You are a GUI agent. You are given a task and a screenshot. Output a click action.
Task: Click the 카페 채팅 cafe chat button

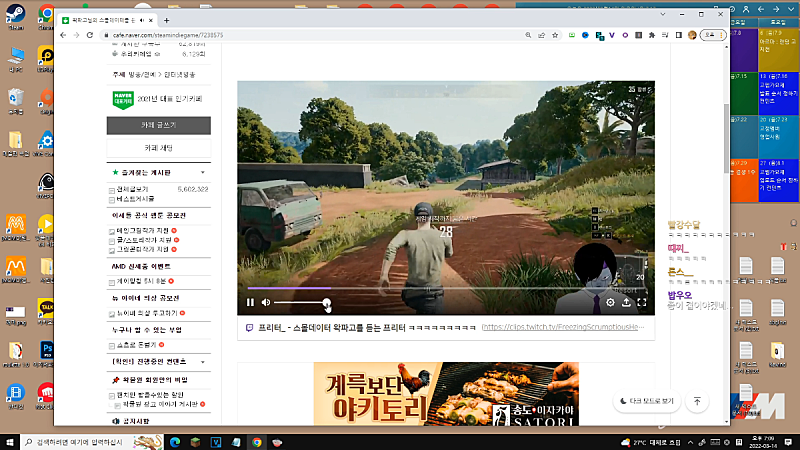point(158,147)
